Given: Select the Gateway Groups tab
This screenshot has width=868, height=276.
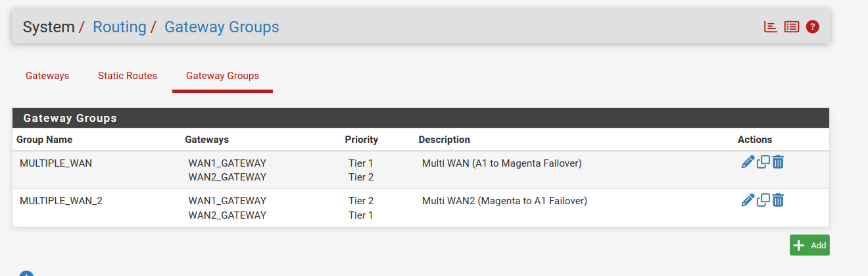Looking at the screenshot, I should coord(222,76).
